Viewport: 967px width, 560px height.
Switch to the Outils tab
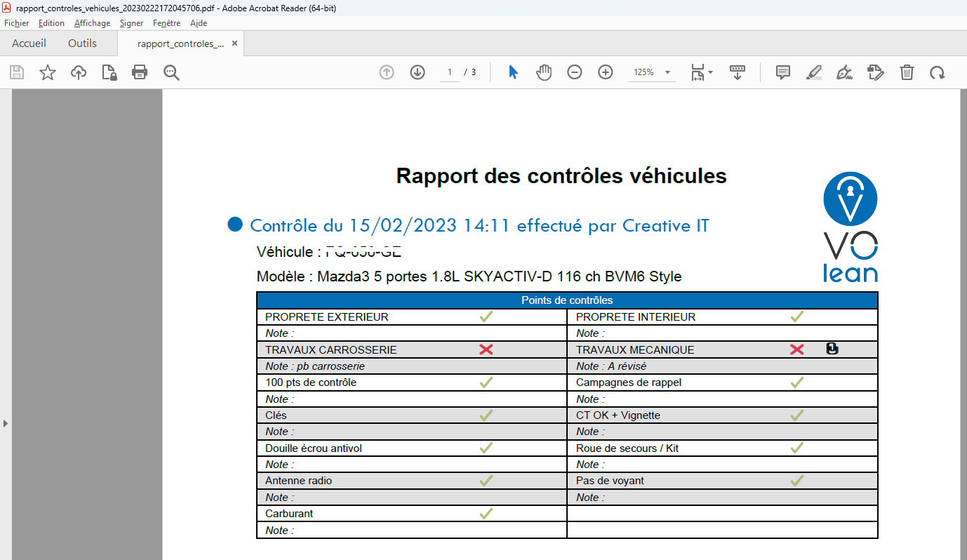(x=82, y=44)
